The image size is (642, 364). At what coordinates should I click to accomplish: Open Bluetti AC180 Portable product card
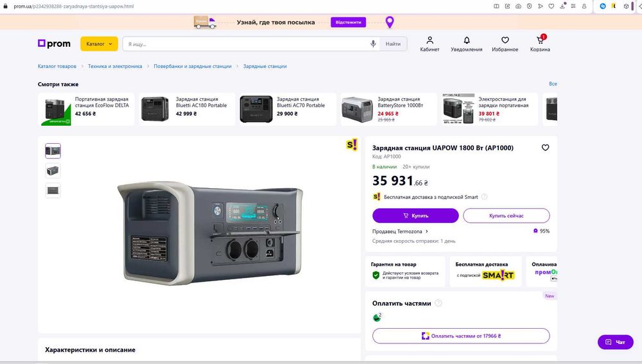187,109
